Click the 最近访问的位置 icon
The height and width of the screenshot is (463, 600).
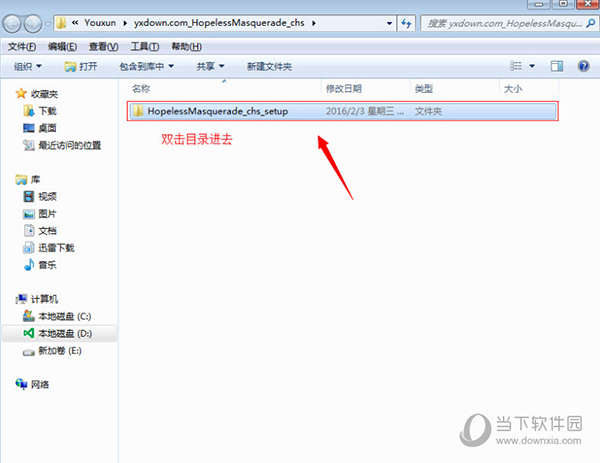(29, 145)
